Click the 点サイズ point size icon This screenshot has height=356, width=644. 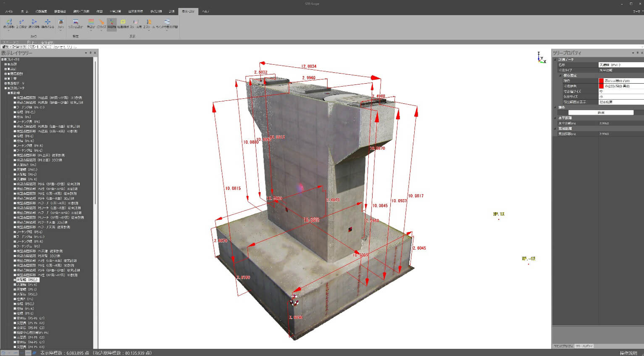pyautogui.click(x=101, y=23)
